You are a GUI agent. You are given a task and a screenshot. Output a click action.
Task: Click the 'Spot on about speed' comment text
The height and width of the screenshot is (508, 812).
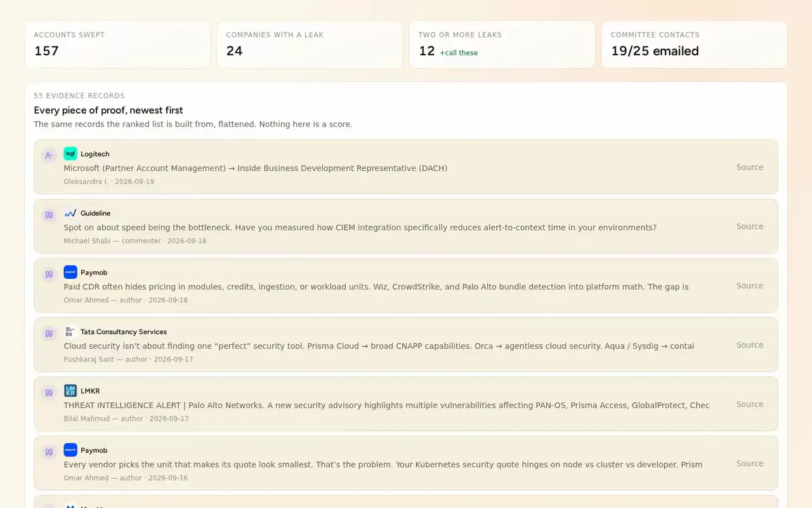(x=360, y=227)
